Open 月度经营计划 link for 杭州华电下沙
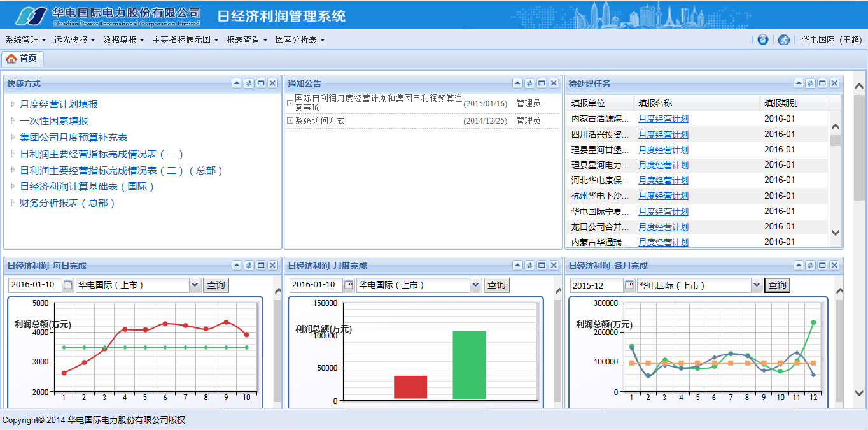The image size is (868, 430). (x=663, y=196)
